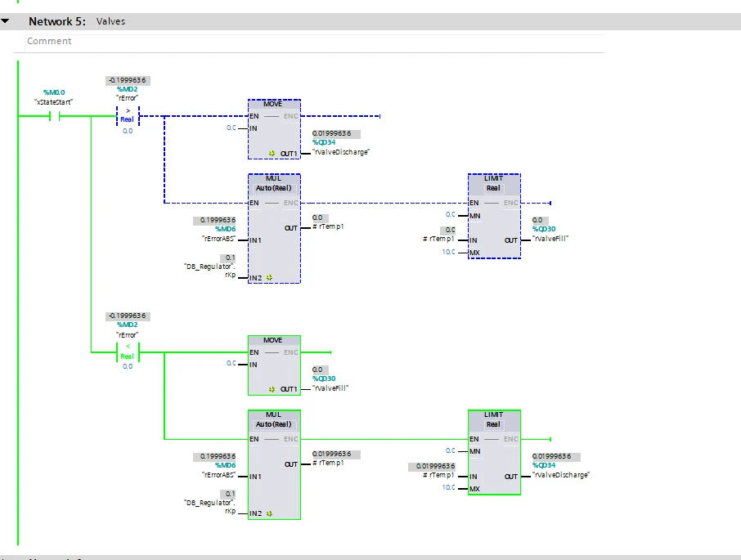This screenshot has height=560, width=741.
Task: Select 0.0 operand below the greater-than comparator
Action: (x=128, y=131)
